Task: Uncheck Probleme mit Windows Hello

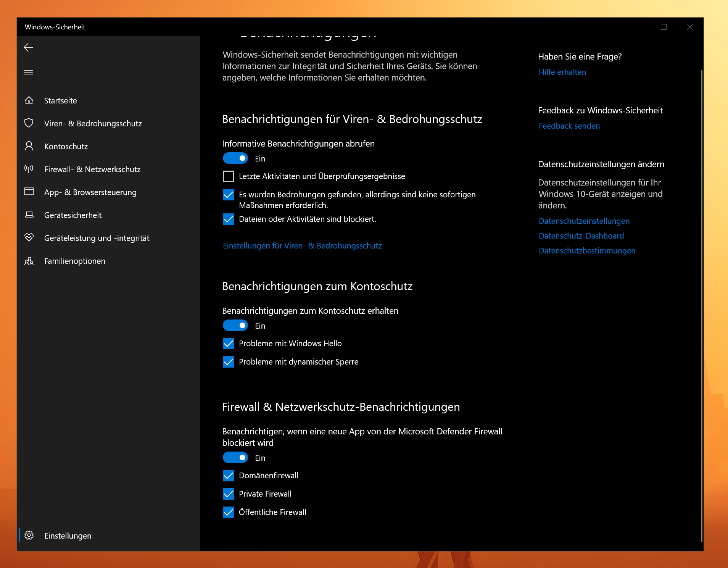Action: coord(229,344)
